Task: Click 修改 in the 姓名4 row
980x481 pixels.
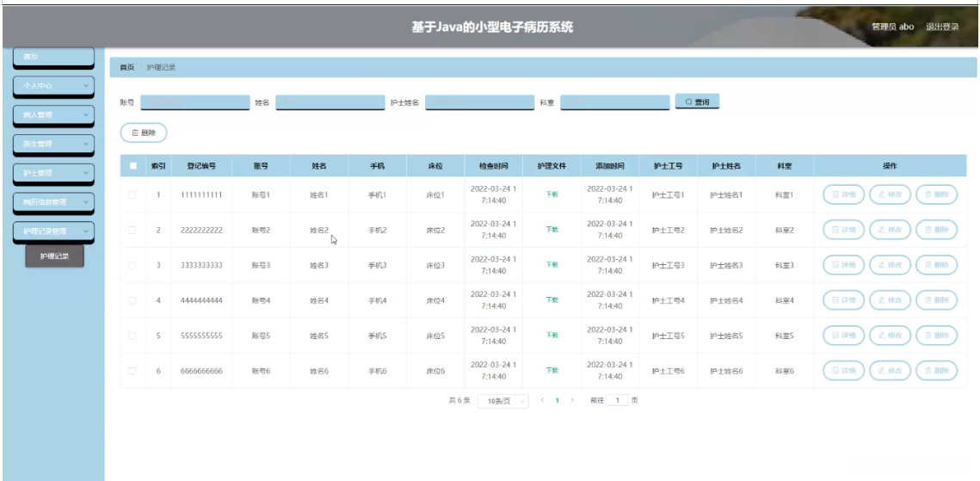Action: (890, 300)
